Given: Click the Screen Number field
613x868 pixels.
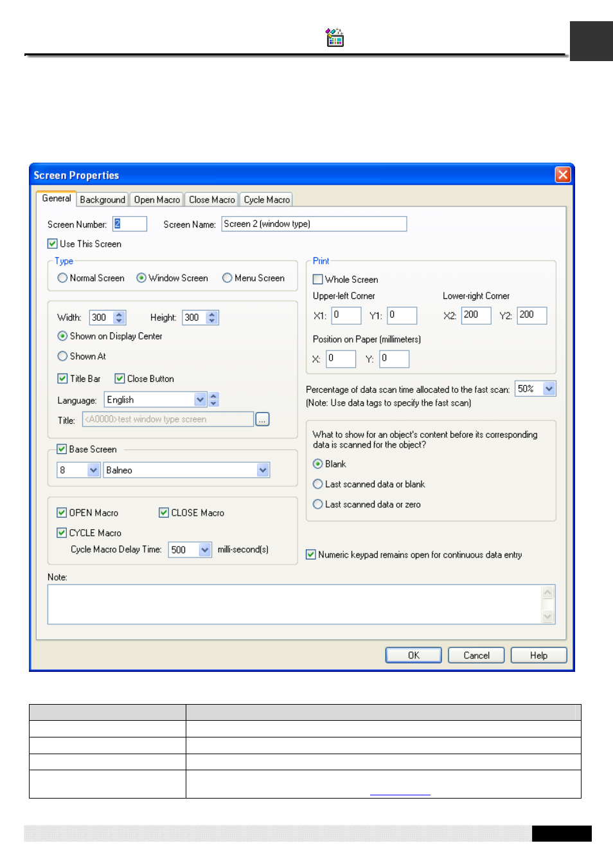Looking at the screenshot, I should [x=130, y=224].
